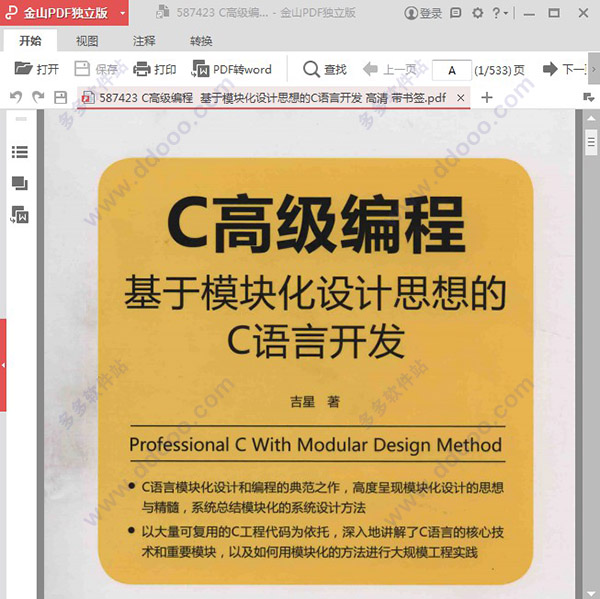Click the vertical scrollbar thumb
Image resolution: width=600 pixels, height=599 pixels.
[591, 142]
